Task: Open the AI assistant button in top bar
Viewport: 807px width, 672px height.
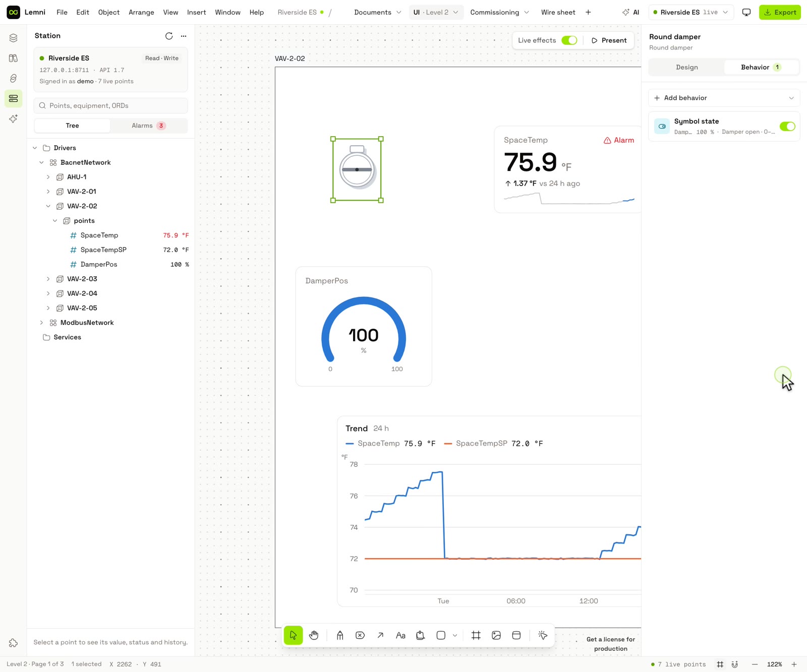Action: point(630,12)
